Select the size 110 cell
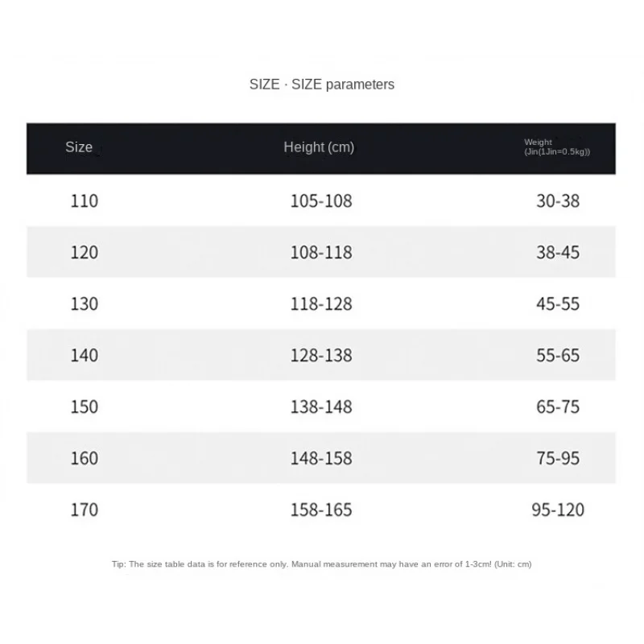The width and height of the screenshot is (644, 644). tap(85, 200)
